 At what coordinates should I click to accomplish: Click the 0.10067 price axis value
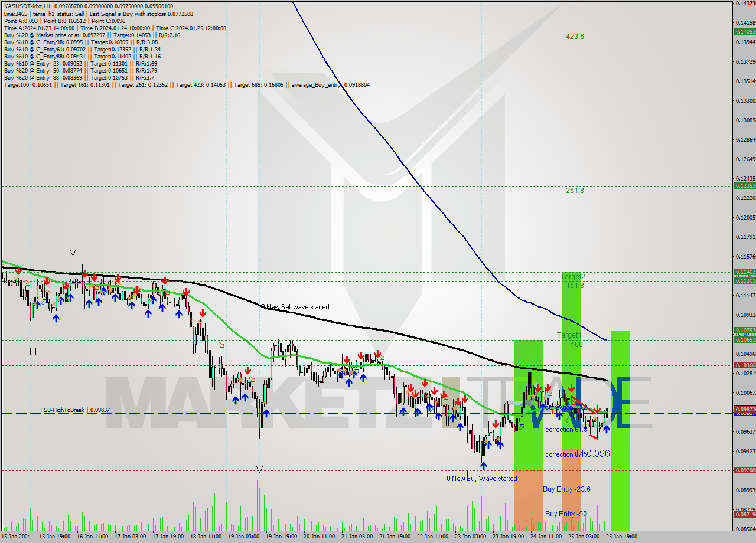[745, 392]
